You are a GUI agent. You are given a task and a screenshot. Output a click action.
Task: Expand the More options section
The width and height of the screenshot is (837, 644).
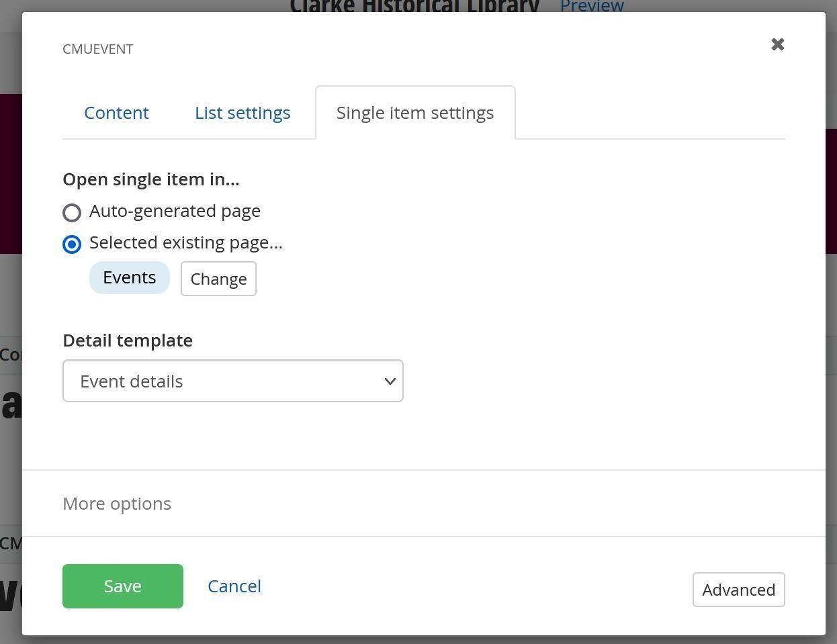point(117,504)
